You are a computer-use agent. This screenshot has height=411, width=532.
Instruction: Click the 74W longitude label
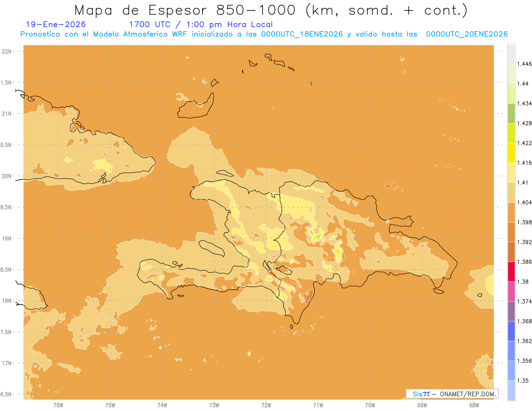click(162, 406)
